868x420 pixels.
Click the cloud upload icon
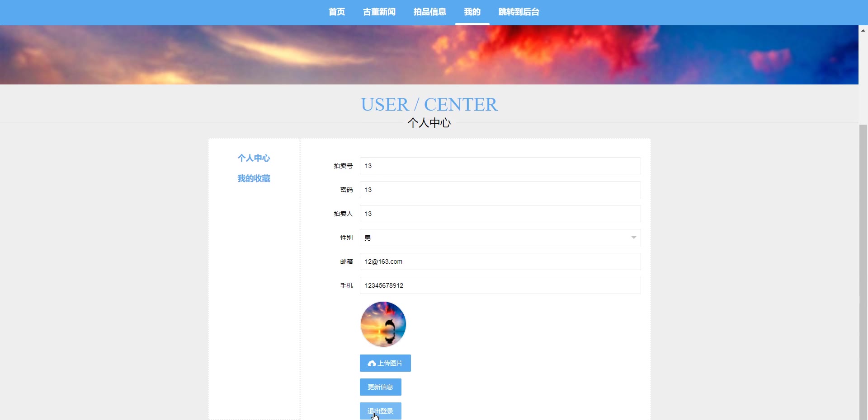tap(372, 364)
